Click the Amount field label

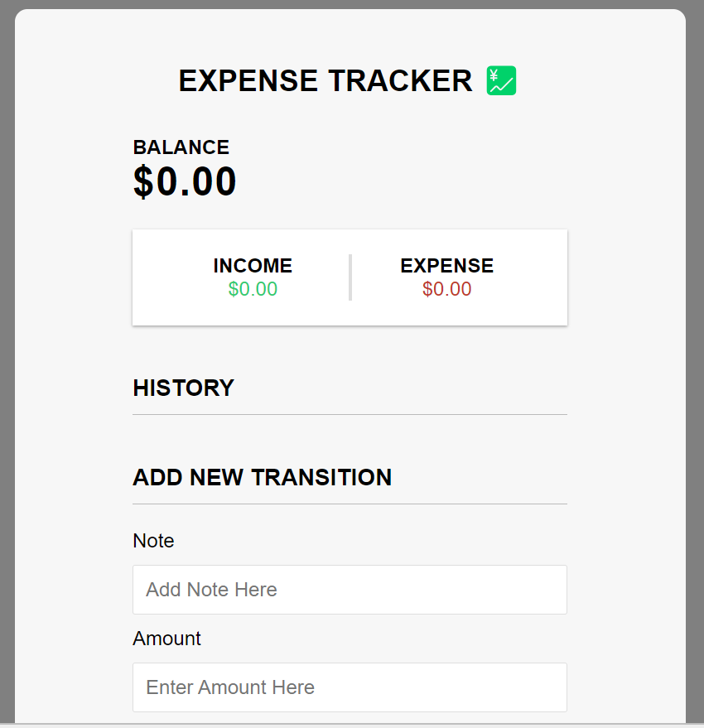coord(166,639)
